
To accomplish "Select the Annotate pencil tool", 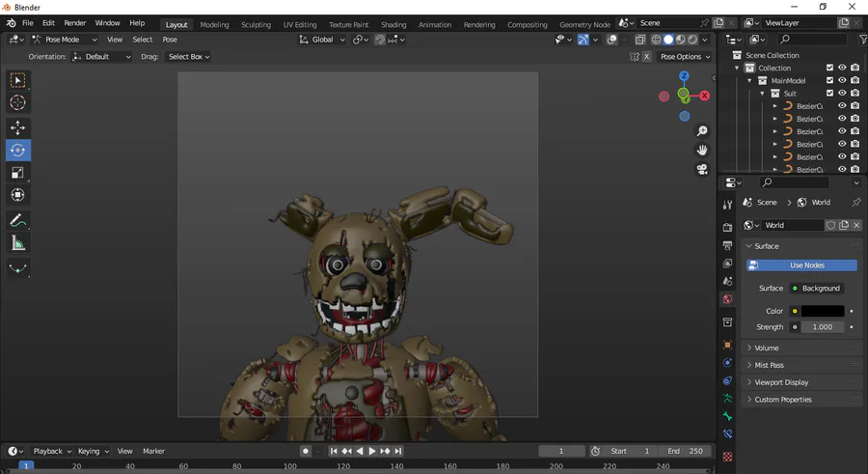I will coord(17,221).
